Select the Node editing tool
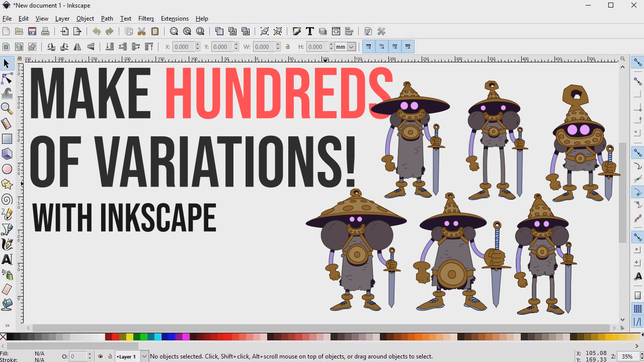644x362 pixels. click(x=7, y=78)
